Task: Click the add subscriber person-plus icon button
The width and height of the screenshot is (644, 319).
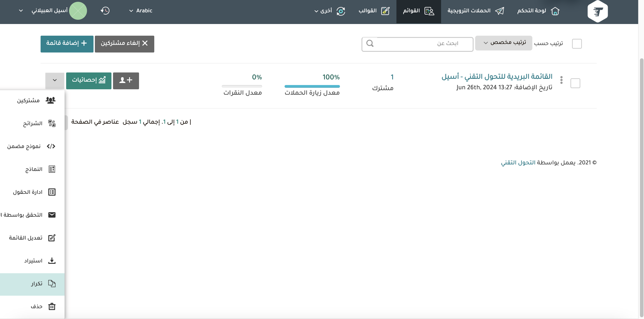Action: tap(126, 81)
